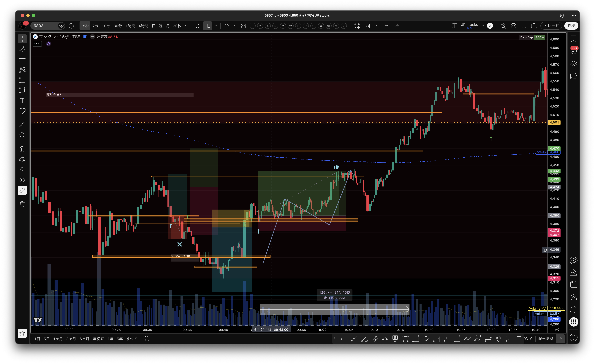Screen dimensions: 595x364
Task: Open the indicators icon in toolbar
Action: 227,26
